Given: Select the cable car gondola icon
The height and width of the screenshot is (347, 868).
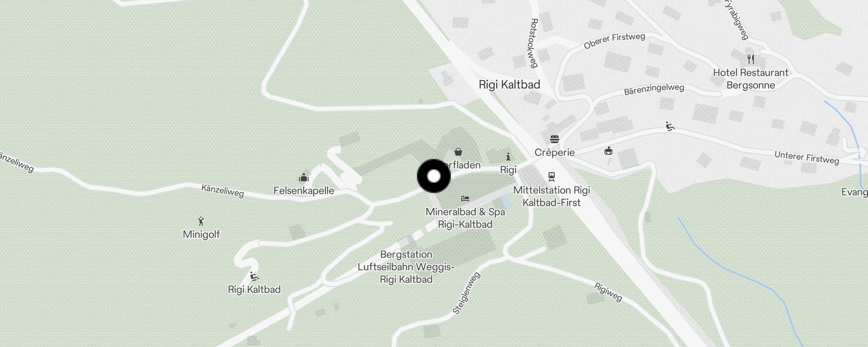Looking at the screenshot, I should coord(608,151).
